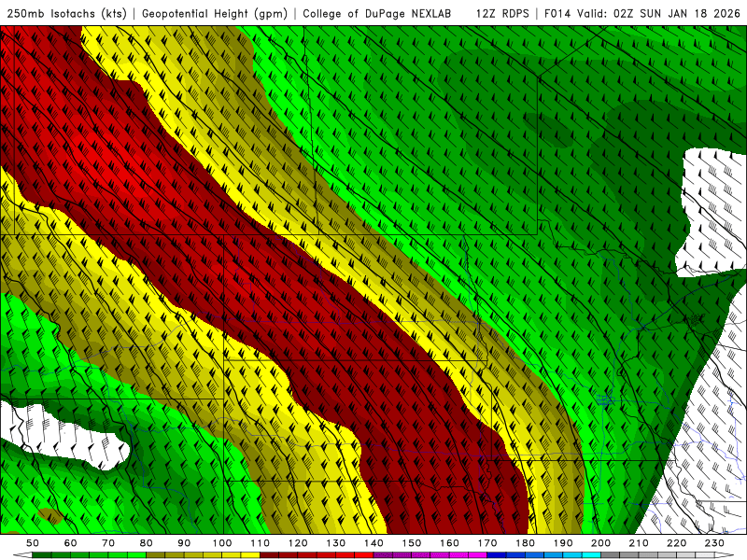This screenshot has width=747, height=560.
Task: Click the '150' legend value
Action: [412, 543]
